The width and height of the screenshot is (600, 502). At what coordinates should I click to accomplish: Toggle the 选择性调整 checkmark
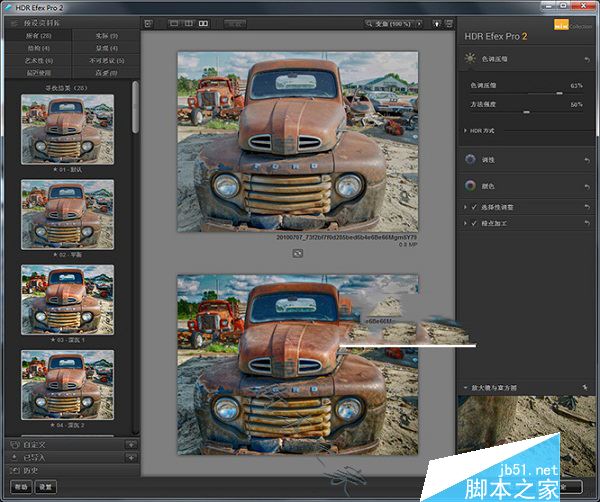click(474, 207)
